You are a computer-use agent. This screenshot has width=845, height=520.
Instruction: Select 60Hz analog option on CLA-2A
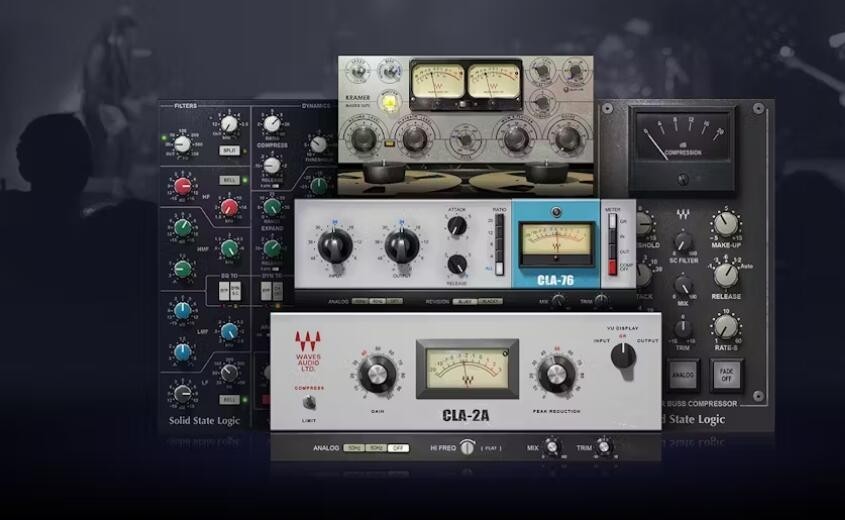(376, 448)
